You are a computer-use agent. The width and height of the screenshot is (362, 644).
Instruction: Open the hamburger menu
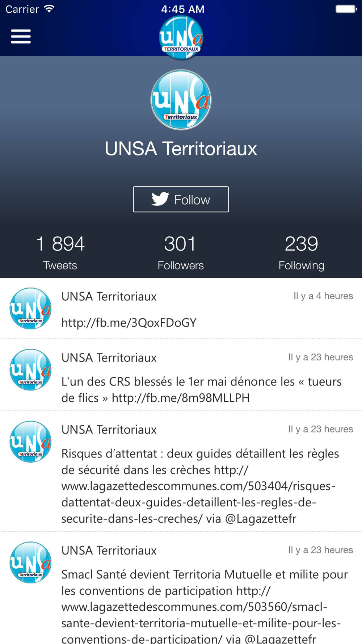[21, 37]
